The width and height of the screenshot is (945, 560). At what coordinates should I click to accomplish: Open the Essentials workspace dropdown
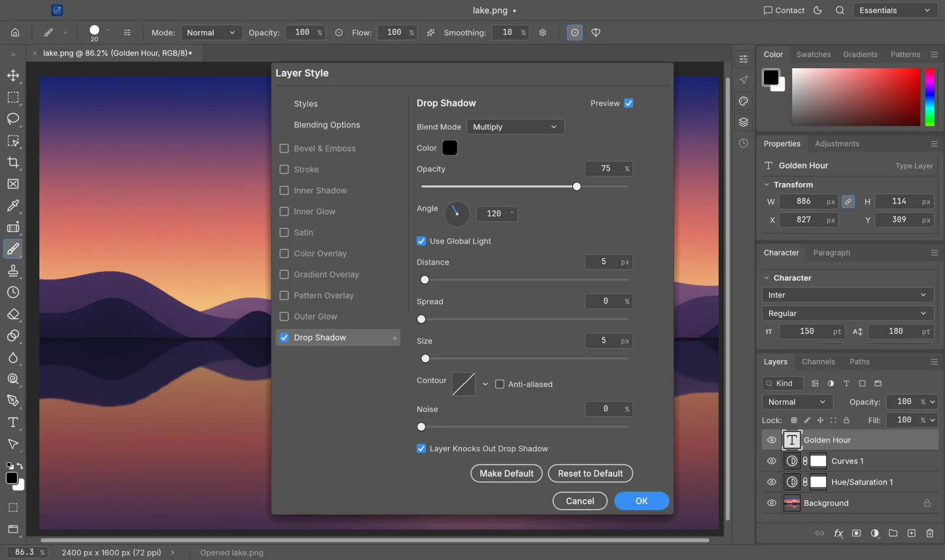(x=895, y=10)
